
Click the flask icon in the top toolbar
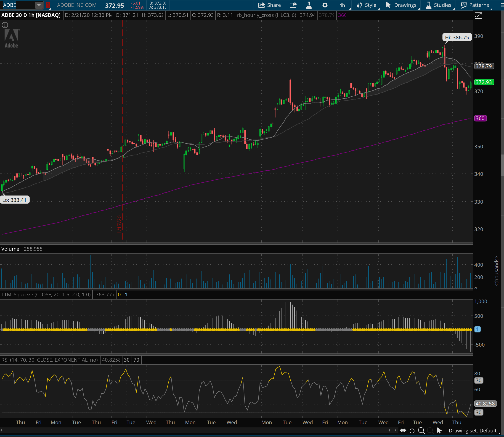tap(309, 5)
